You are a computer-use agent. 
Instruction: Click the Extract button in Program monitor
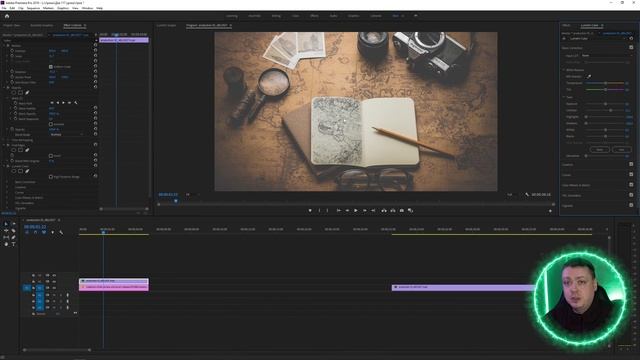tap(393, 211)
